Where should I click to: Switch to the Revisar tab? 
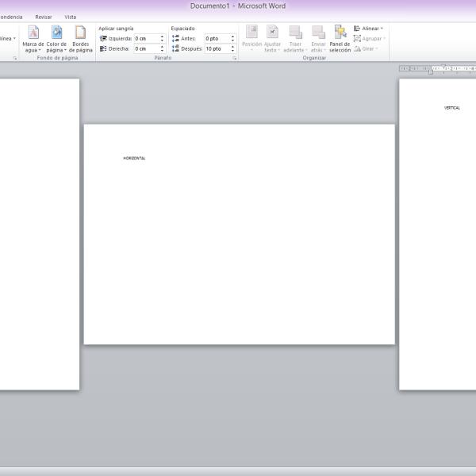coord(44,17)
